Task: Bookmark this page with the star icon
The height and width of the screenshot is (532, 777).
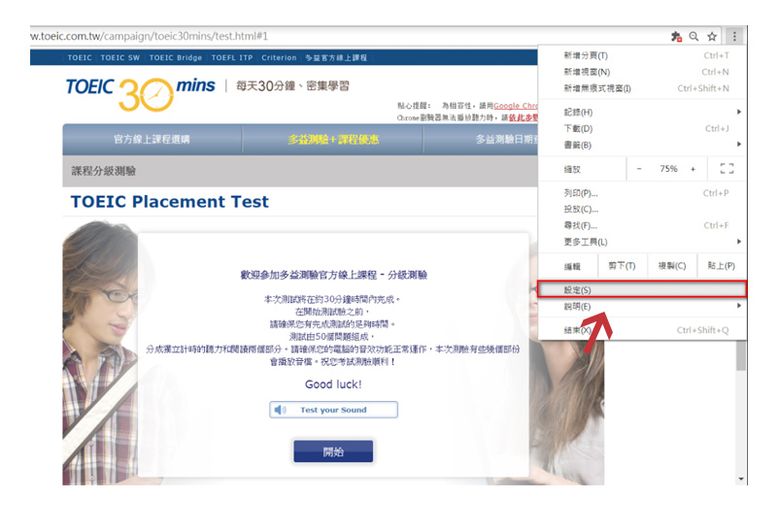Action: 712,36
